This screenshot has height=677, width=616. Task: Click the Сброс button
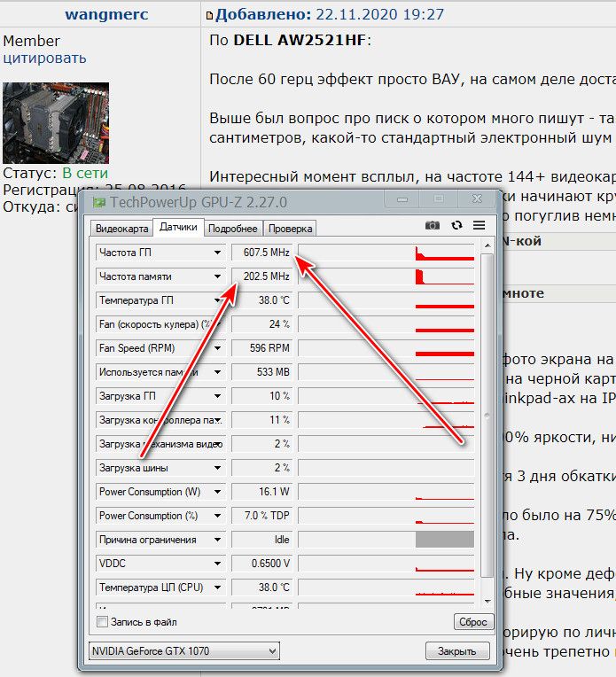[x=473, y=622]
